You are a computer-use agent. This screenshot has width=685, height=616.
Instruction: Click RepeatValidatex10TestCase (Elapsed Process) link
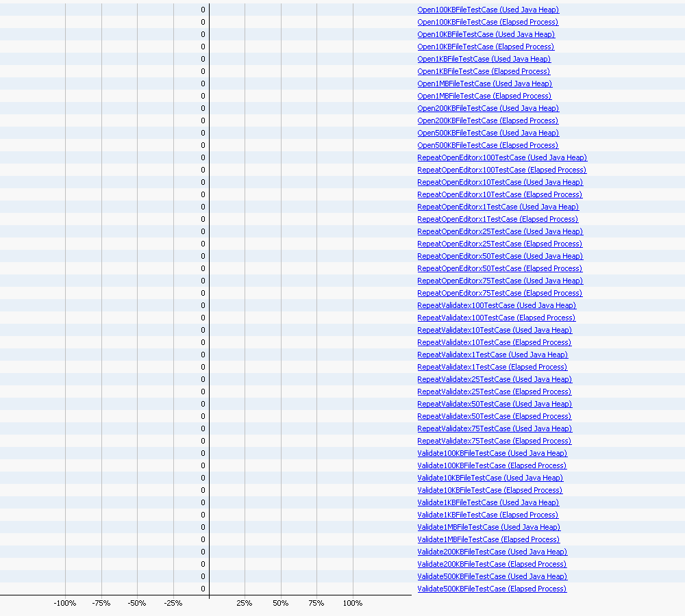tap(494, 342)
